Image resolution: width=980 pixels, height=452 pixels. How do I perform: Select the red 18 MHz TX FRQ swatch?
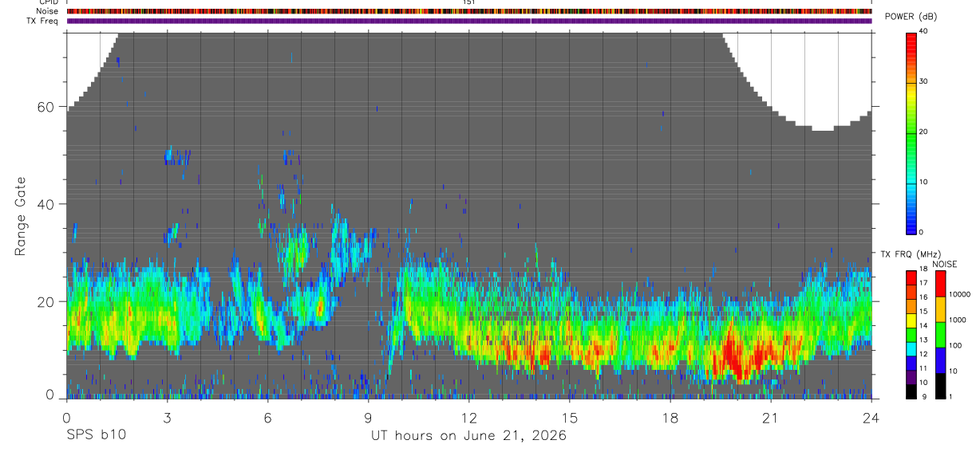tap(911, 277)
